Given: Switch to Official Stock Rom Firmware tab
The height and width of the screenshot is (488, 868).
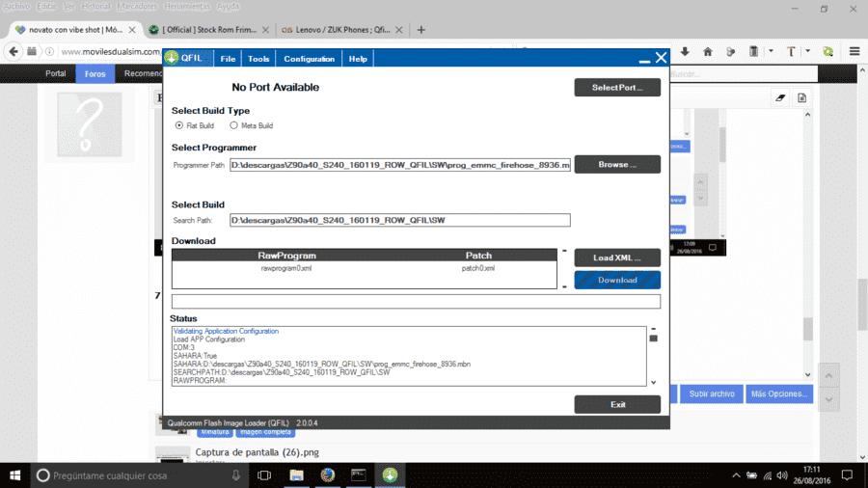Looking at the screenshot, I should (209, 30).
